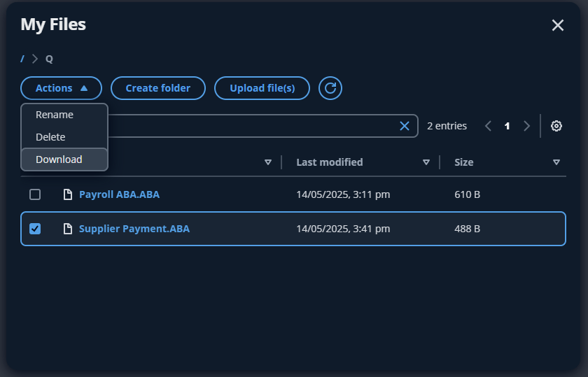Choose Rename from Actions menu
Screen dimensions: 588x377
(x=55, y=115)
